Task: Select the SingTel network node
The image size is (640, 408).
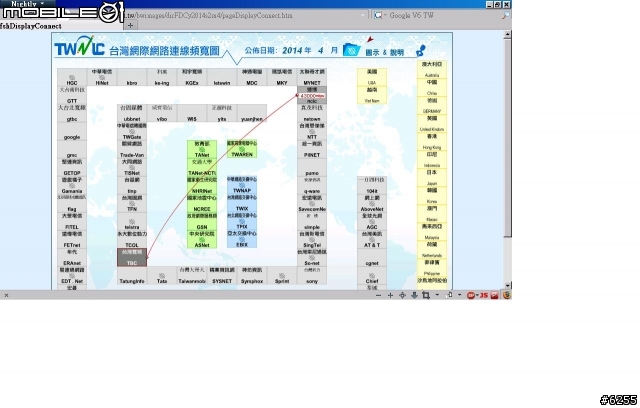Action: [x=312, y=239]
